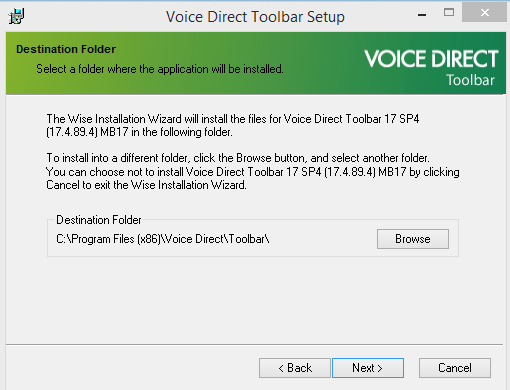
Task: Close the Voice Direct Toolbar Setup window
Action: tap(484, 13)
